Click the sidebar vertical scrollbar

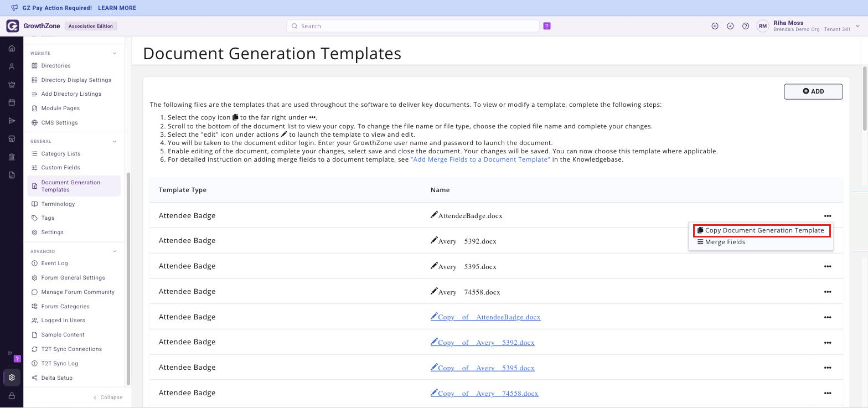click(128, 278)
